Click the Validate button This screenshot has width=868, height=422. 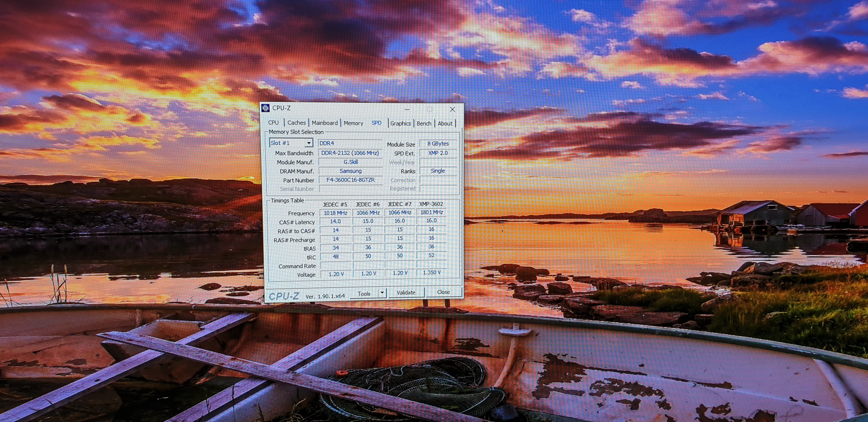tap(406, 292)
